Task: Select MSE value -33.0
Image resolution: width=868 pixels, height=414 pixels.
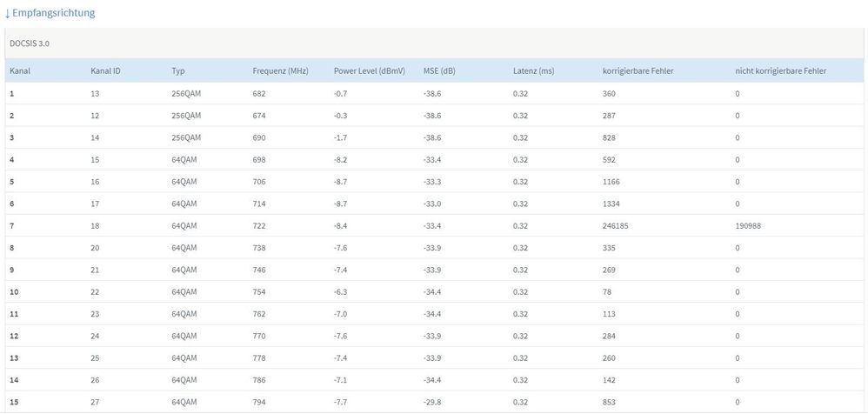Action: click(x=432, y=204)
